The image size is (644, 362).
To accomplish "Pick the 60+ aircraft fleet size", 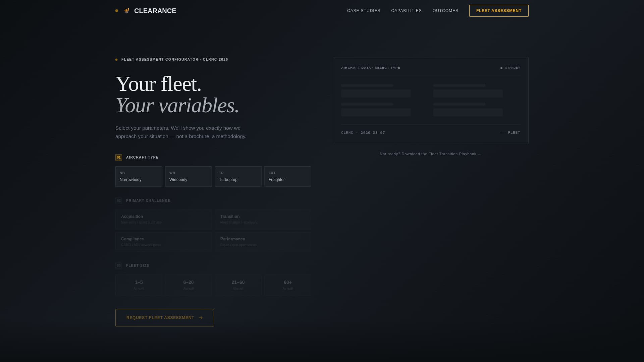I will 287,285.
